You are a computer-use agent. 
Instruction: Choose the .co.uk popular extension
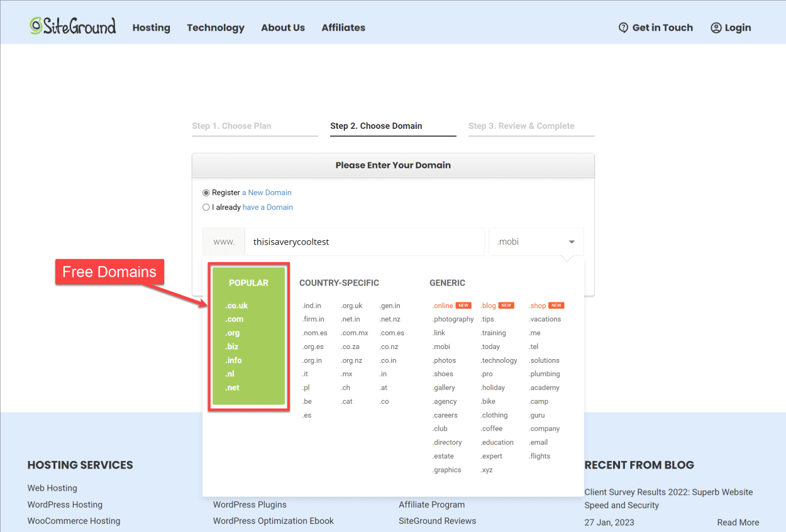(x=236, y=306)
